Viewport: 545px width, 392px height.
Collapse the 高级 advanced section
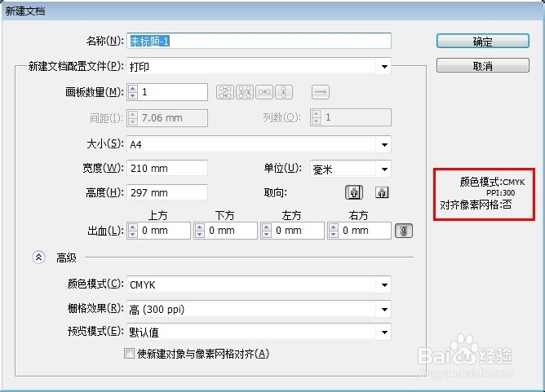click(x=38, y=258)
